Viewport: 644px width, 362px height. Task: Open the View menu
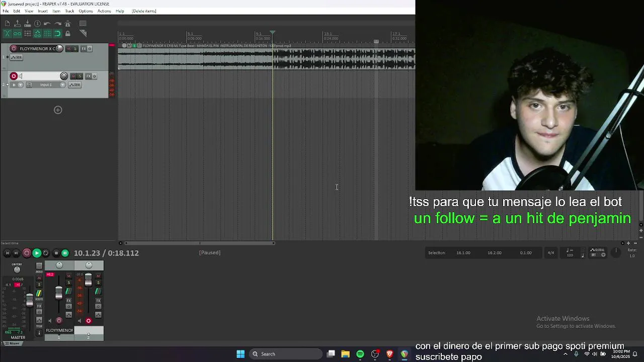coord(29,11)
